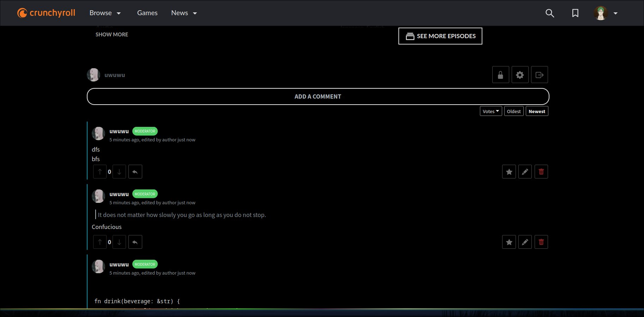This screenshot has width=644, height=317.
Task: Reply to the Confucious quote comment
Action: (135, 242)
